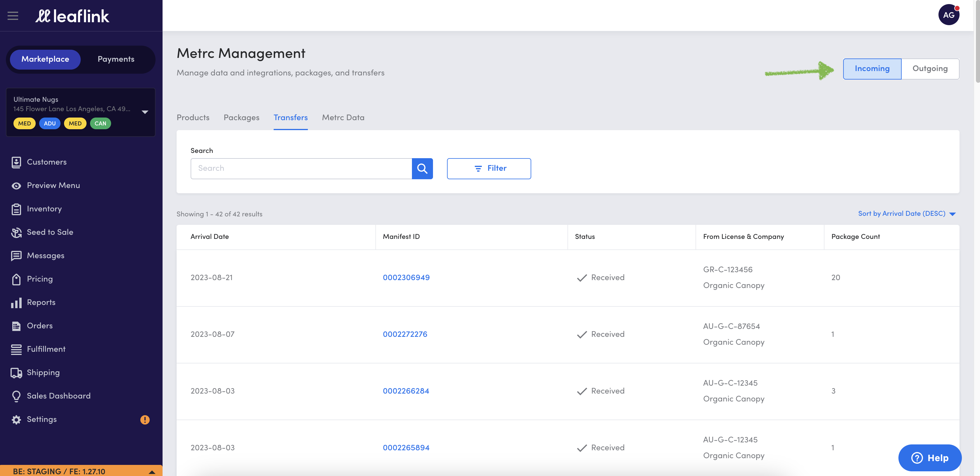Click the Package Count column header
The width and height of the screenshot is (980, 476).
[855, 236]
